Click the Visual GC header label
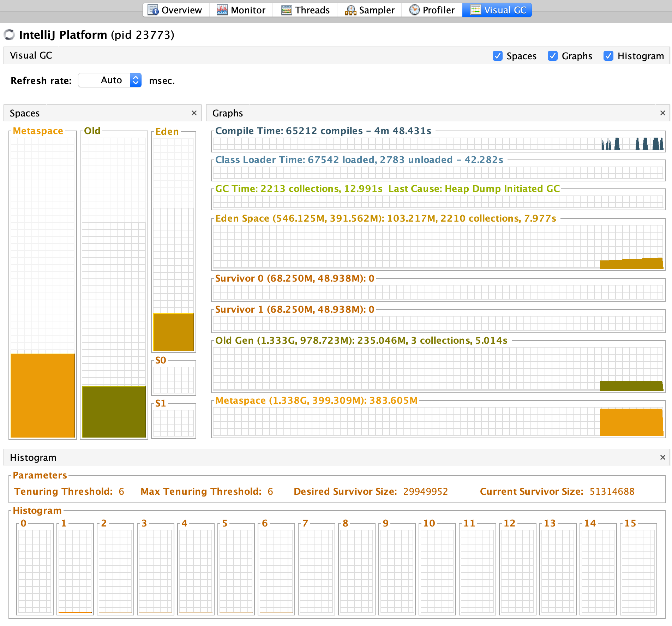This screenshot has width=672, height=626. 31,55
